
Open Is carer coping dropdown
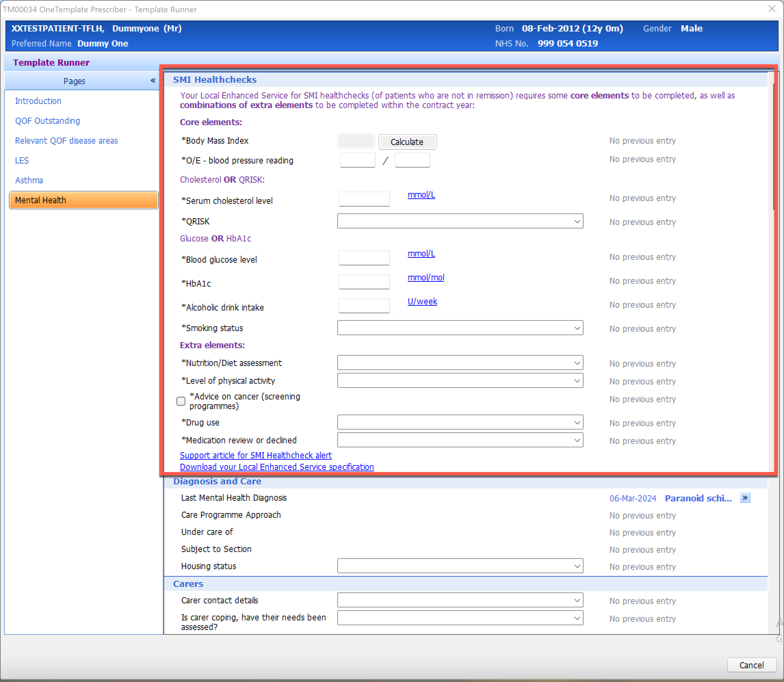460,618
